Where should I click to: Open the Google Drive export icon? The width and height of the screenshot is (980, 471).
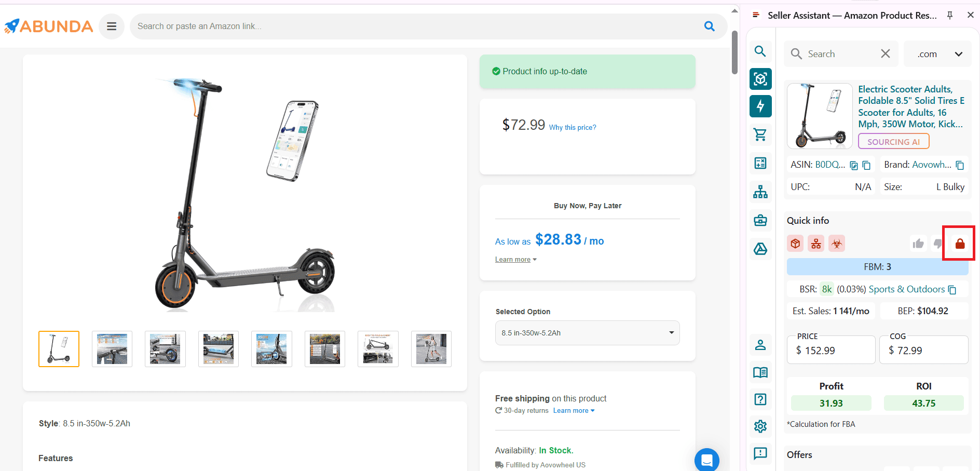click(x=760, y=249)
